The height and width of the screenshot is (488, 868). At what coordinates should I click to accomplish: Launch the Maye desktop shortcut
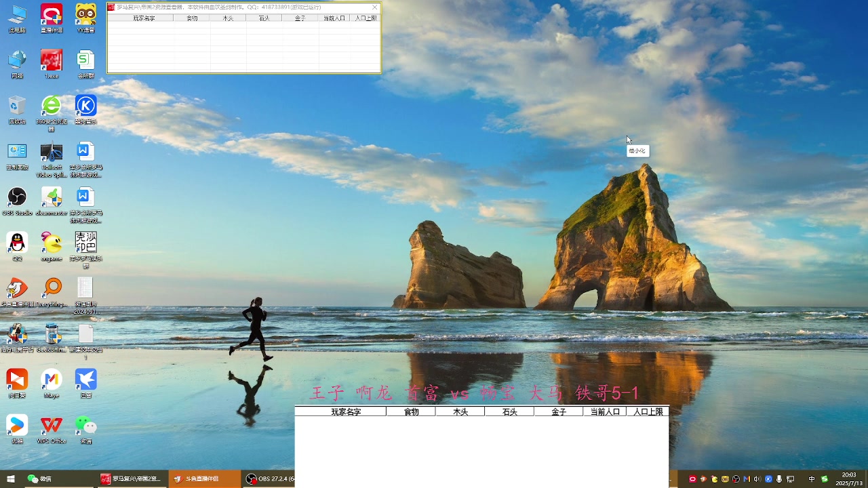tap(52, 384)
